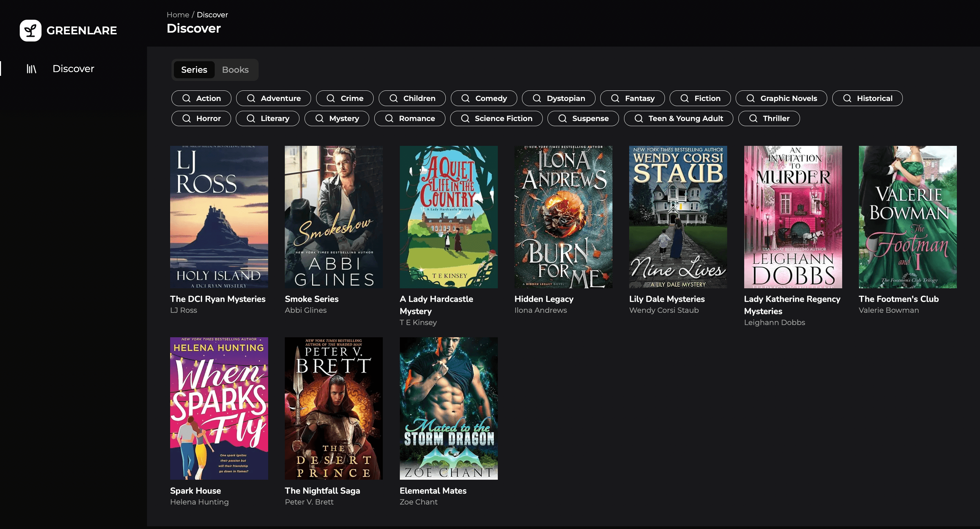Go to Home breadcrumb link
Screen dimensions: 980x529
178,15
